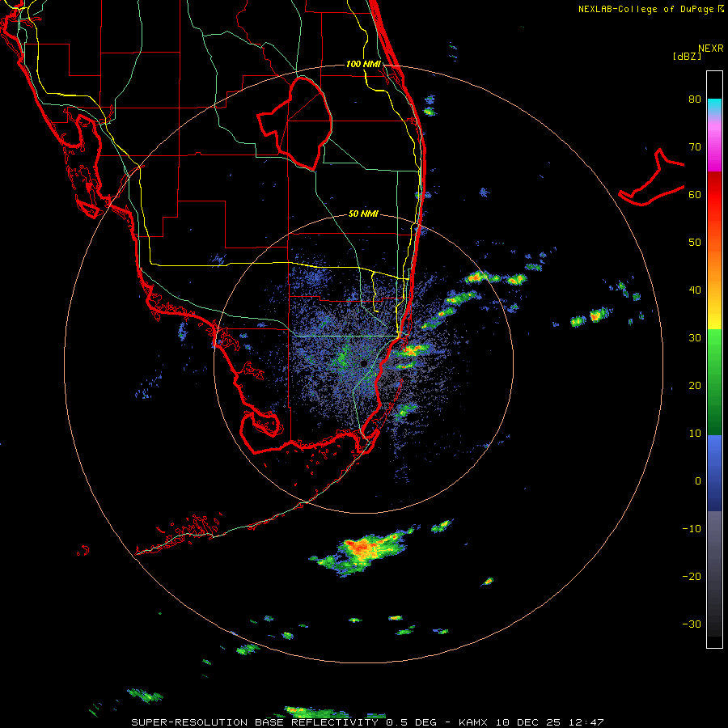Click the 20 value on the dBZ scale
This screenshot has width=728, height=728.
[695, 386]
